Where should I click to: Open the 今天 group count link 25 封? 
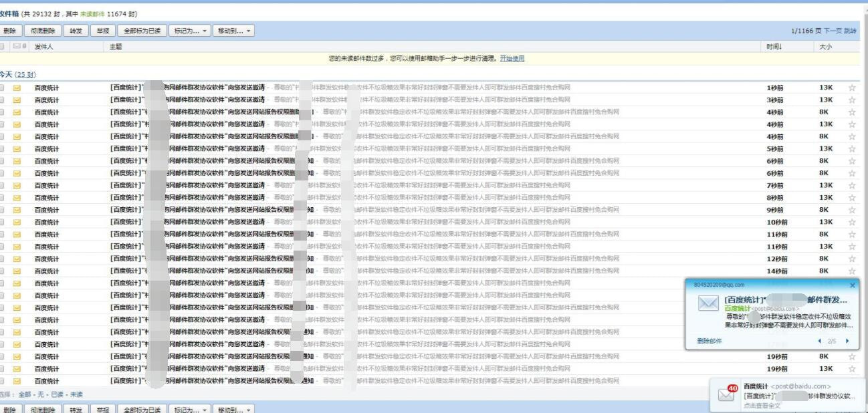(x=25, y=74)
